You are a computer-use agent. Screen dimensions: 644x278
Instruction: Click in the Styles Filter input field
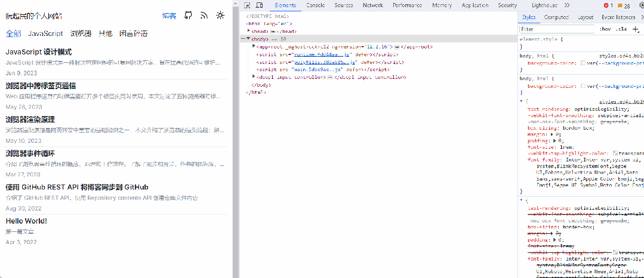click(557, 29)
